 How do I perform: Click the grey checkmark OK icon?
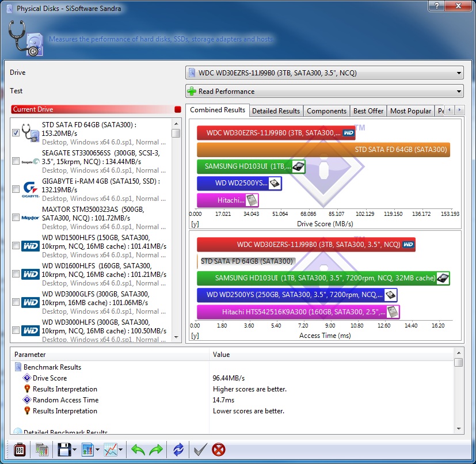pyautogui.click(x=200, y=450)
